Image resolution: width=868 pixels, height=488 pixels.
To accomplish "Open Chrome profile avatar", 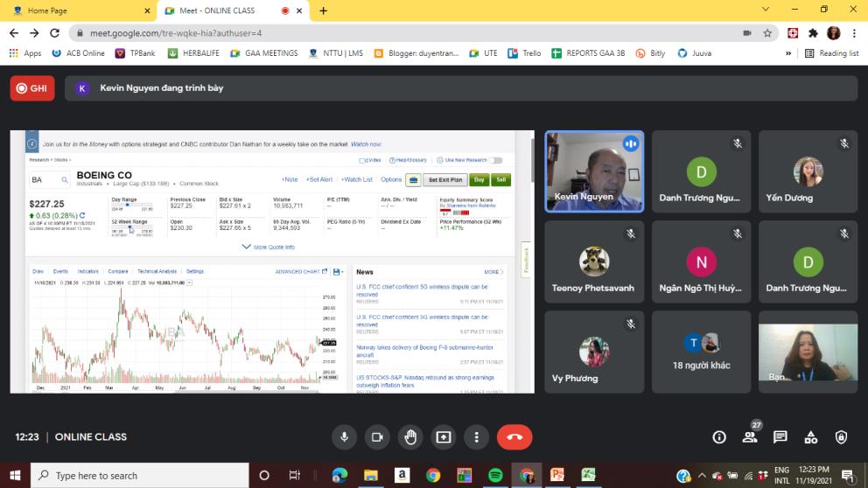I will 834,33.
